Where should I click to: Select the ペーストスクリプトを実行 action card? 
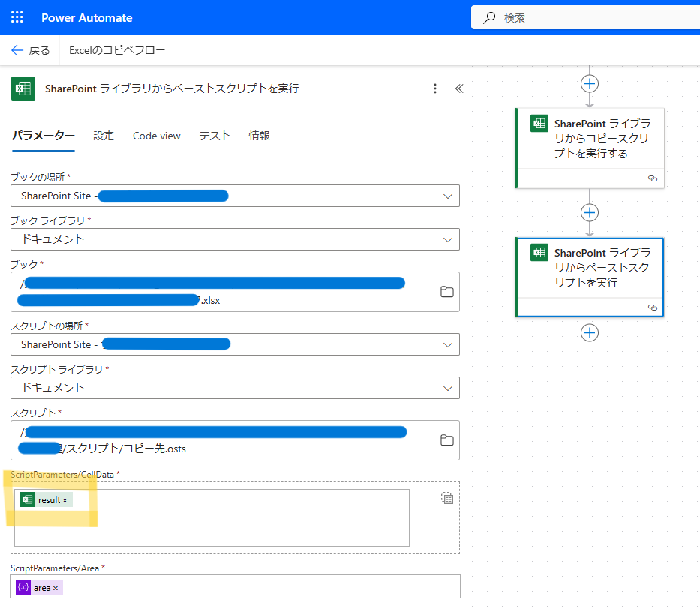(590, 277)
